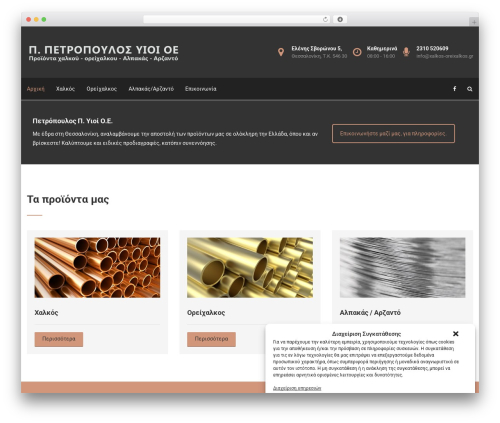
Task: Click the green maximize window dot
Action: 44,19
